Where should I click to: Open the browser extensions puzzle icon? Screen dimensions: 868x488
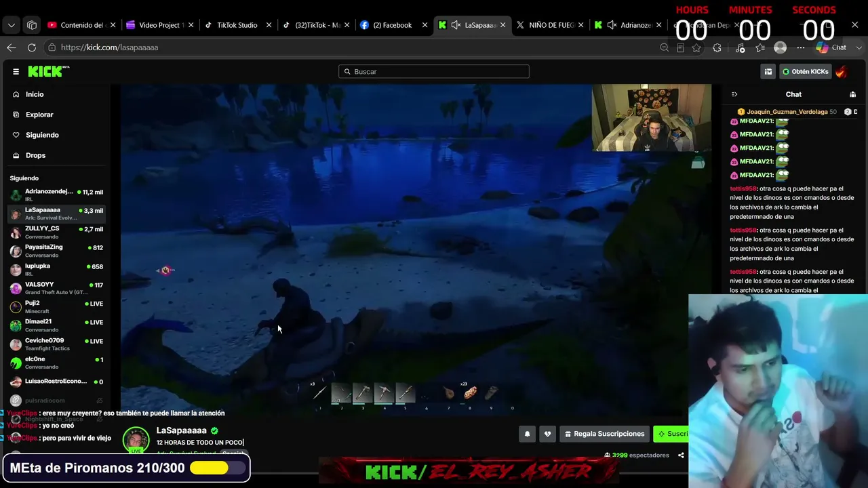point(717,47)
